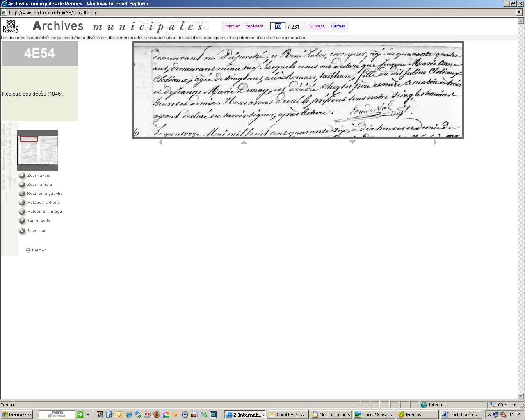Pan document image down with arrow
The height and width of the screenshot is (420, 525).
click(352, 142)
